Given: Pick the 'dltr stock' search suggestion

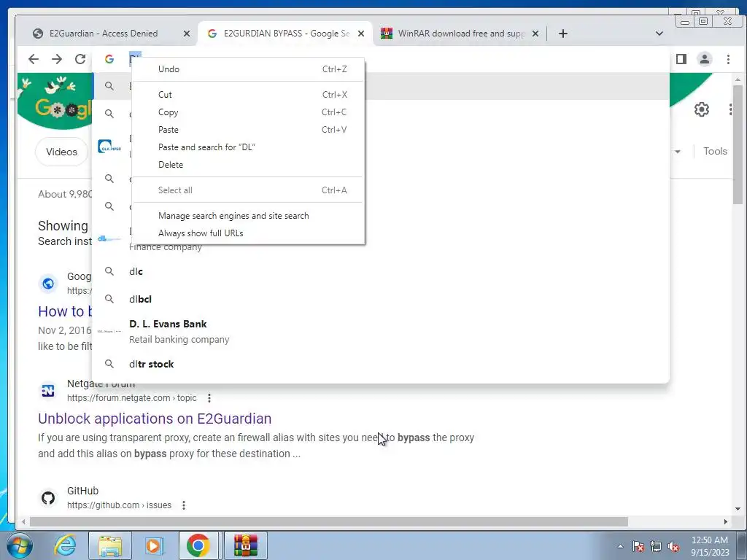Looking at the screenshot, I should [381, 364].
